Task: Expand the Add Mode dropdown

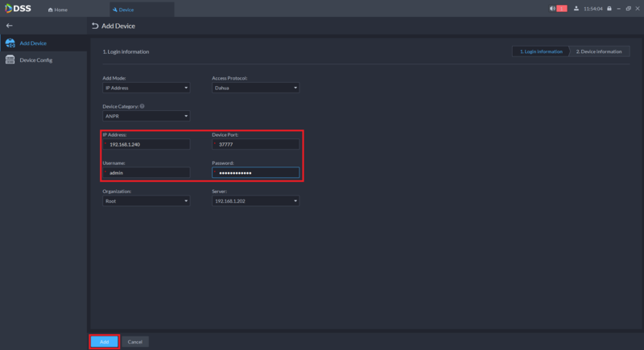Action: 147,88
